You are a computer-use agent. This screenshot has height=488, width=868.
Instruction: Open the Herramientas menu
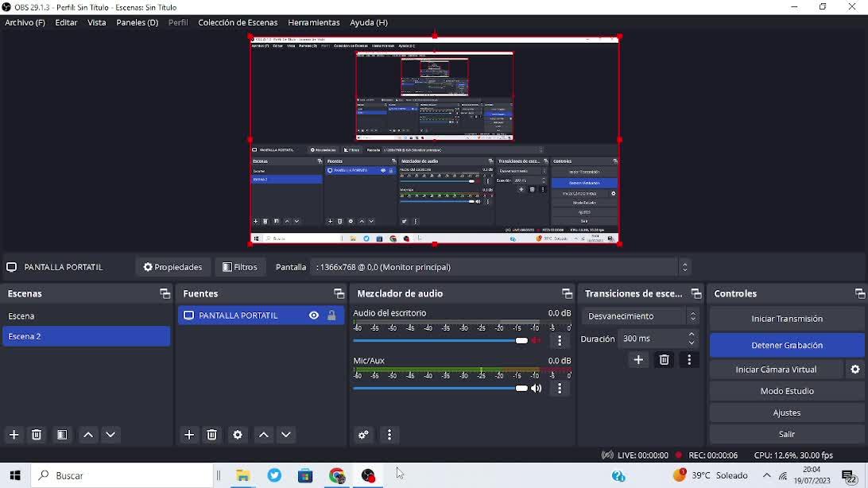pos(313,23)
